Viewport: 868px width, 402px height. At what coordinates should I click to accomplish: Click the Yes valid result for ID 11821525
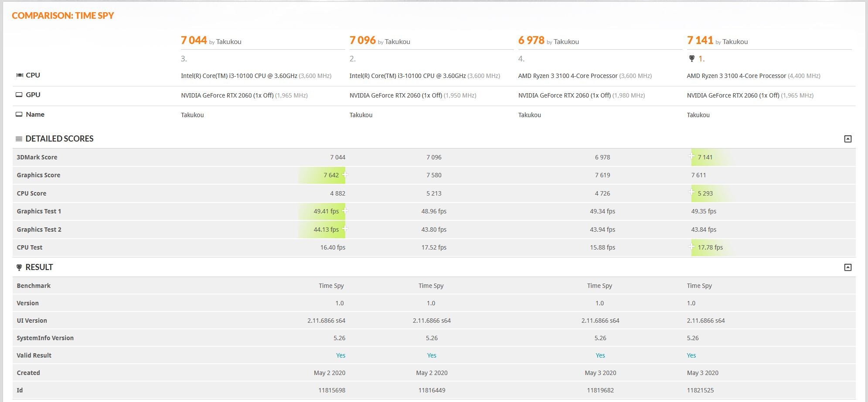coord(691,355)
